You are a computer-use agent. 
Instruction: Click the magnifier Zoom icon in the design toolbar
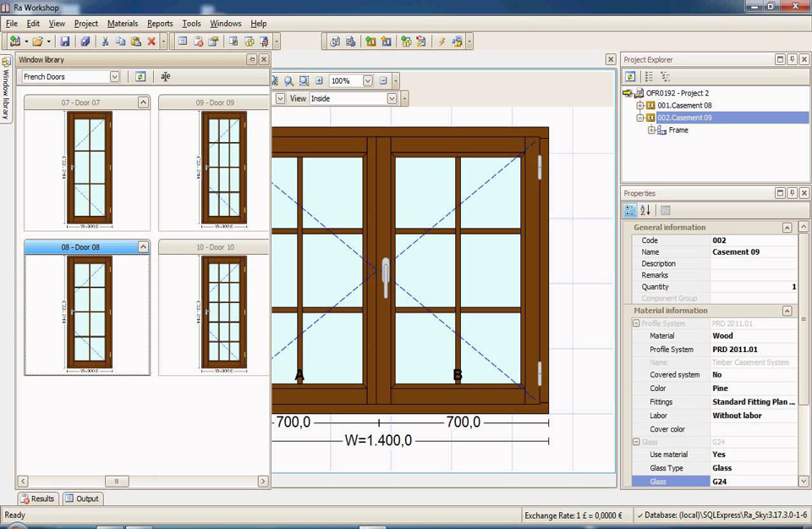(x=289, y=80)
